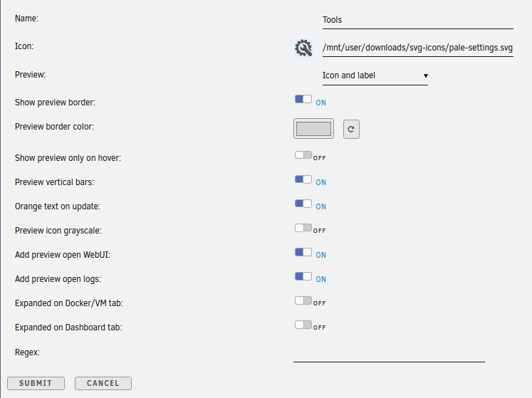
Task: Disable Show preview border toggle
Action: point(303,100)
